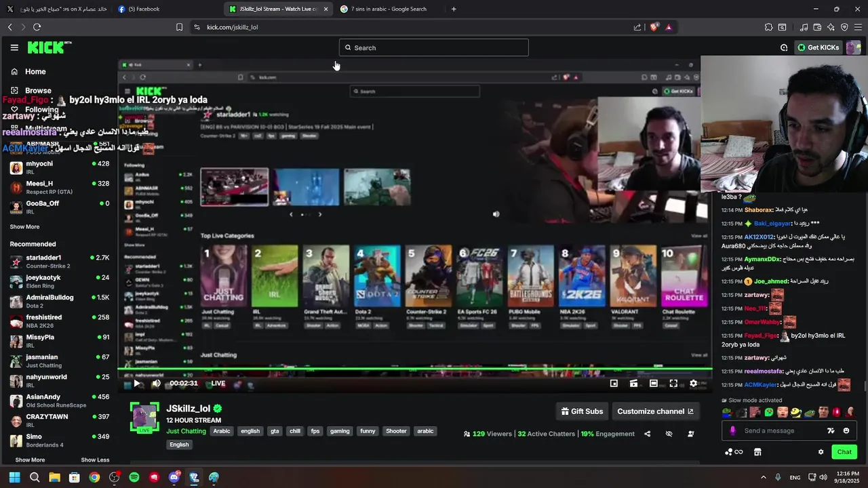Open Brave Wallet icon
868x488 pixels.
point(817,27)
